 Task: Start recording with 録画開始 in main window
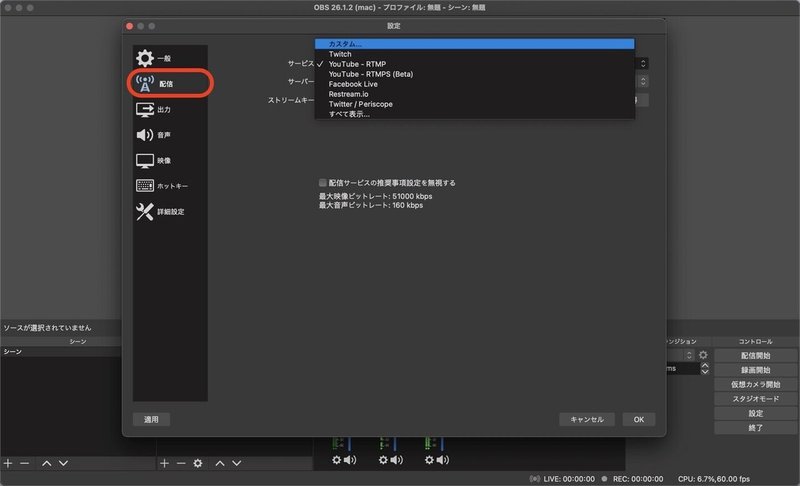pos(756,370)
